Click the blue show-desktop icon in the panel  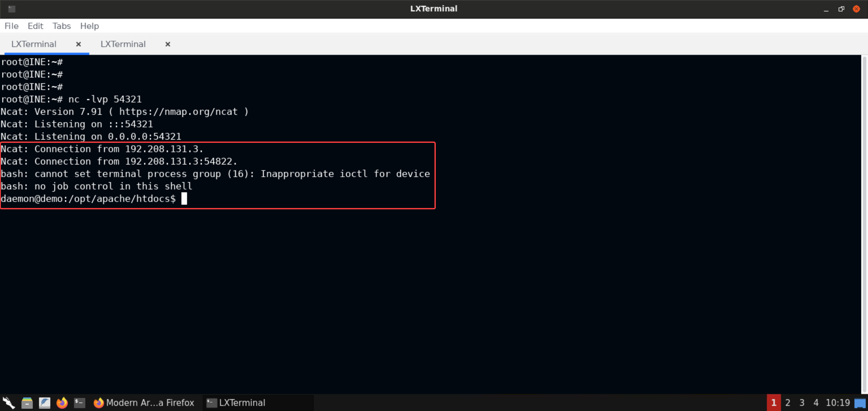[860, 403]
